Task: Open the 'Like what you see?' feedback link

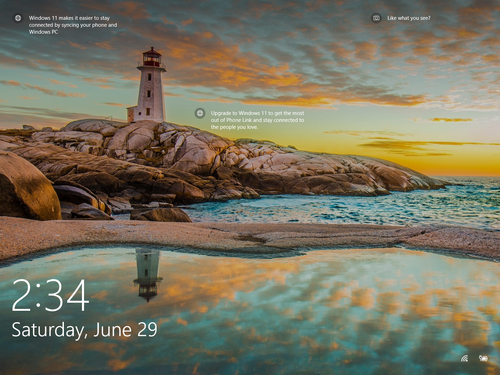Action: coord(409,18)
